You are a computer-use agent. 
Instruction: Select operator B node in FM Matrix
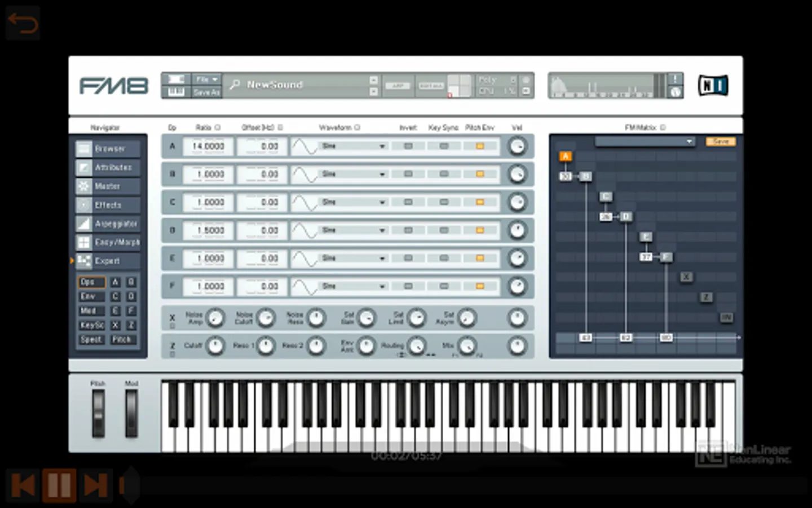(x=586, y=177)
